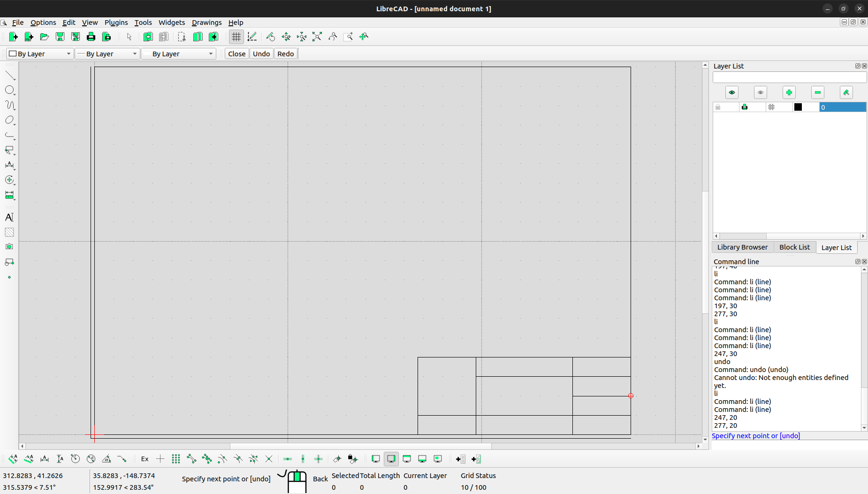Select the Ellipse tool in left toolbar

point(10,120)
